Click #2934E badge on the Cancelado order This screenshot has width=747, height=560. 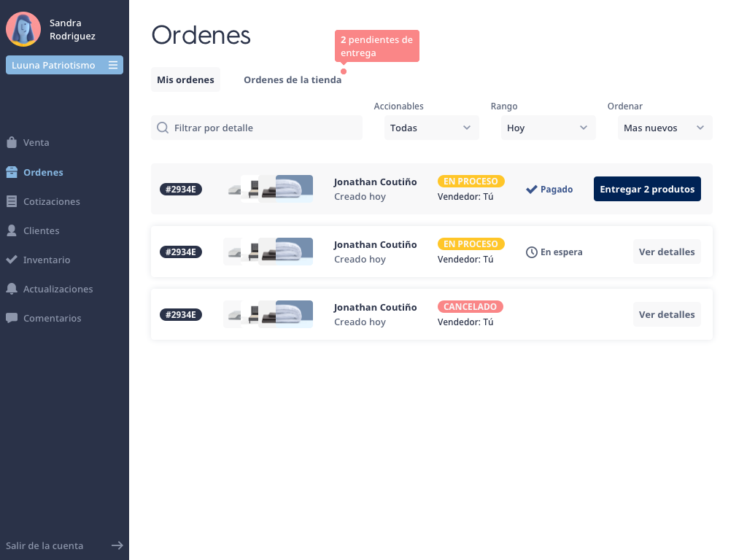[181, 315]
